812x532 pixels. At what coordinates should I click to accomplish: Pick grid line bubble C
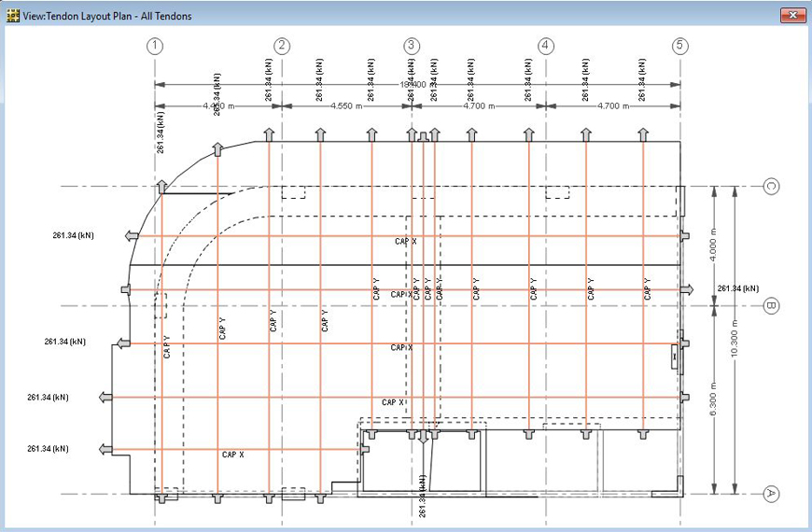[x=771, y=187]
